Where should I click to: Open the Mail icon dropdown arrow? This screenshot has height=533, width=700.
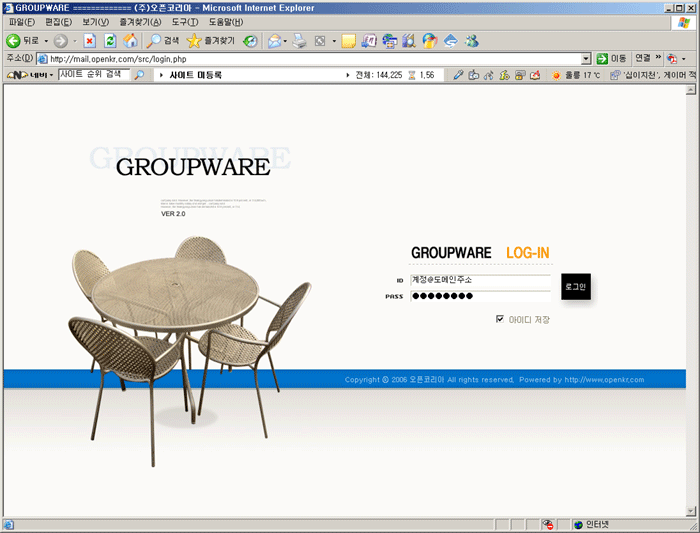[x=286, y=41]
